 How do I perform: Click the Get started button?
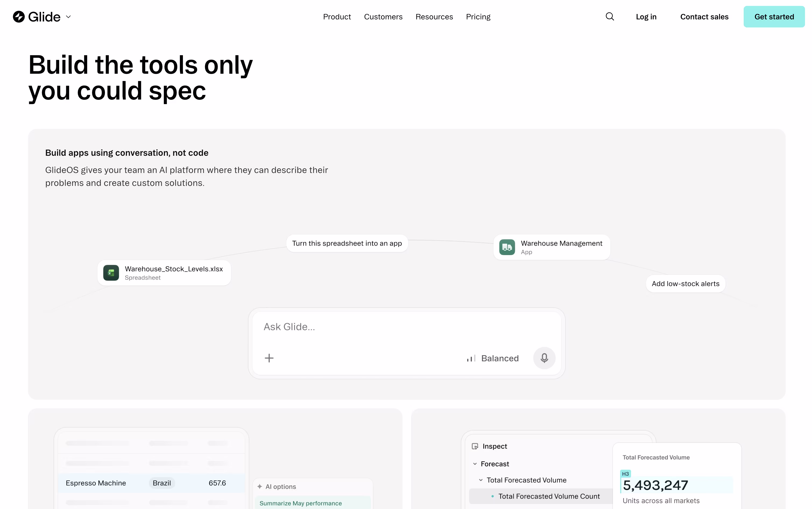[774, 17]
